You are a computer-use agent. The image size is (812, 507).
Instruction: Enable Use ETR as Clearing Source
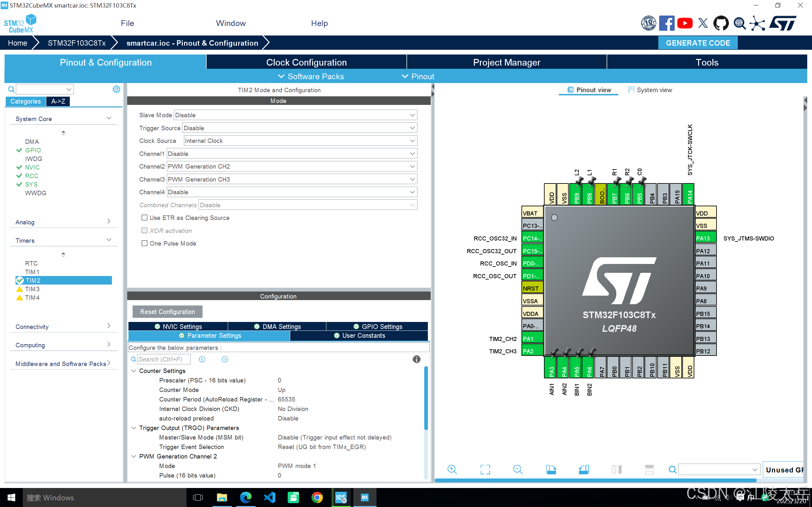145,218
